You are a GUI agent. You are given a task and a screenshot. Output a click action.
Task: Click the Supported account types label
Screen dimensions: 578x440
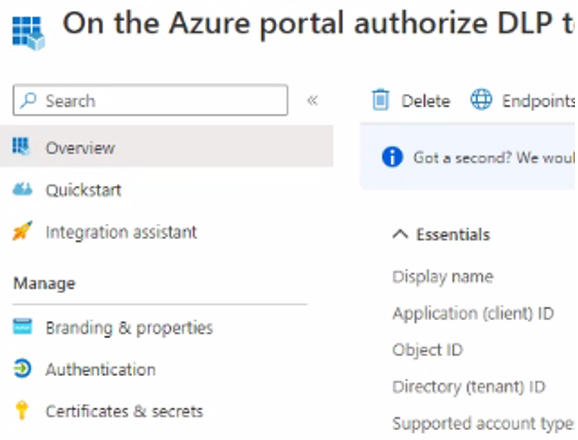click(484, 424)
